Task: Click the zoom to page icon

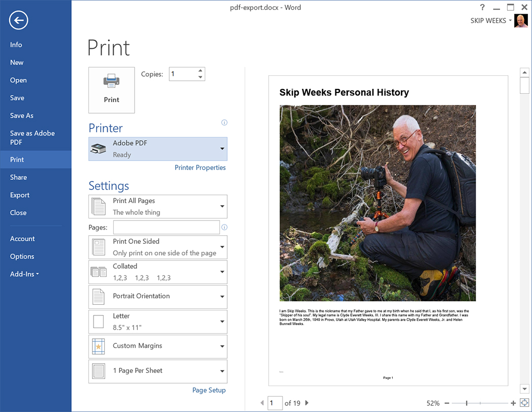Action: coord(524,403)
